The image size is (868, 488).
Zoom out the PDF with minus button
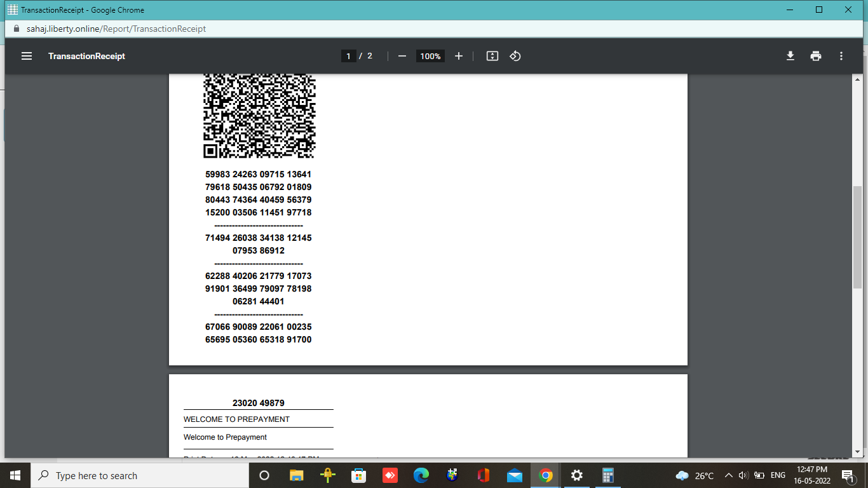coord(402,56)
